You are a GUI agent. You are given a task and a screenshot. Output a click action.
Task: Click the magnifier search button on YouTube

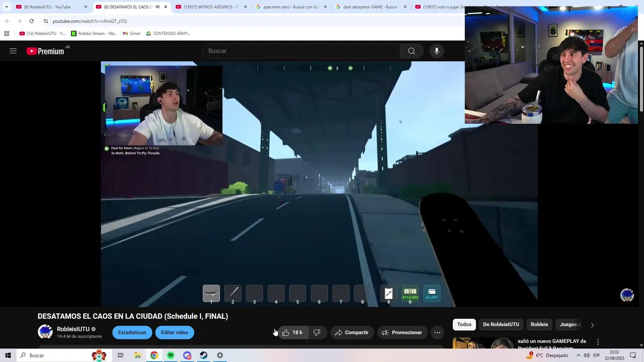pos(411,51)
